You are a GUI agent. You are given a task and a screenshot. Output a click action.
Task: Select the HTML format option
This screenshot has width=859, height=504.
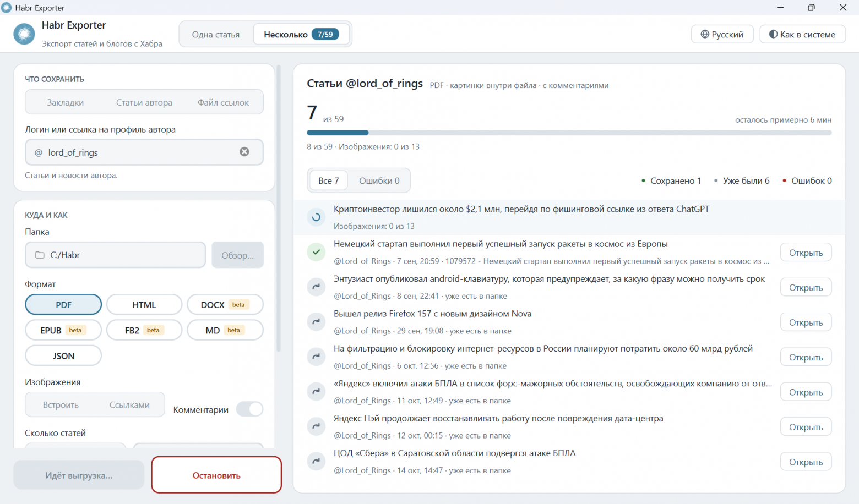[x=144, y=304]
